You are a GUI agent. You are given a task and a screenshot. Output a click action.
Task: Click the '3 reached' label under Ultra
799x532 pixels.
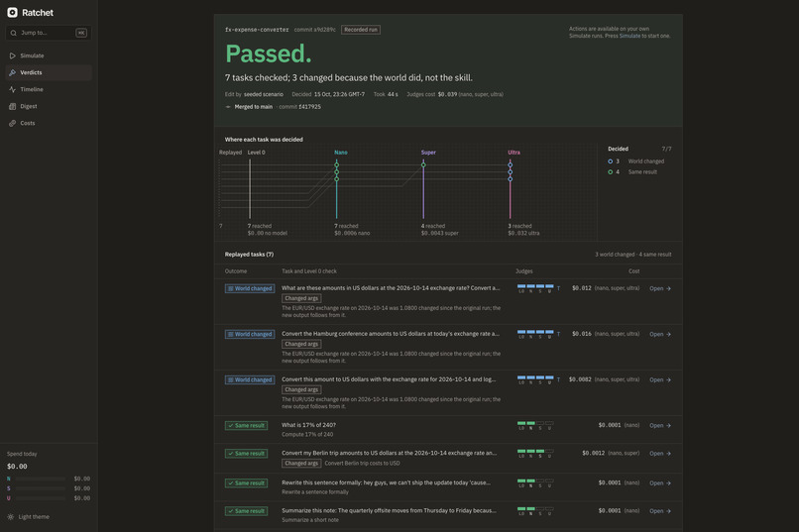click(519, 226)
